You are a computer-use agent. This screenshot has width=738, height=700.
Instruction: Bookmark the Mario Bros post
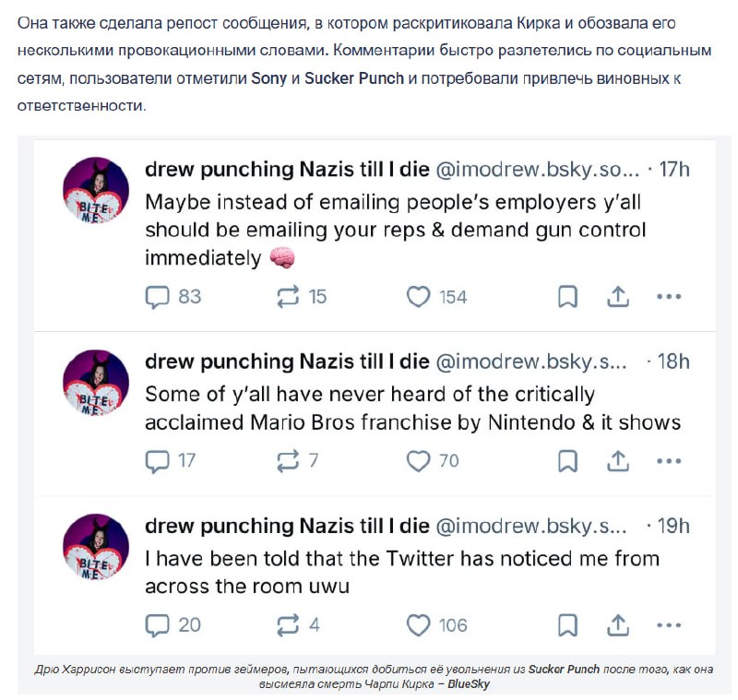point(568,460)
